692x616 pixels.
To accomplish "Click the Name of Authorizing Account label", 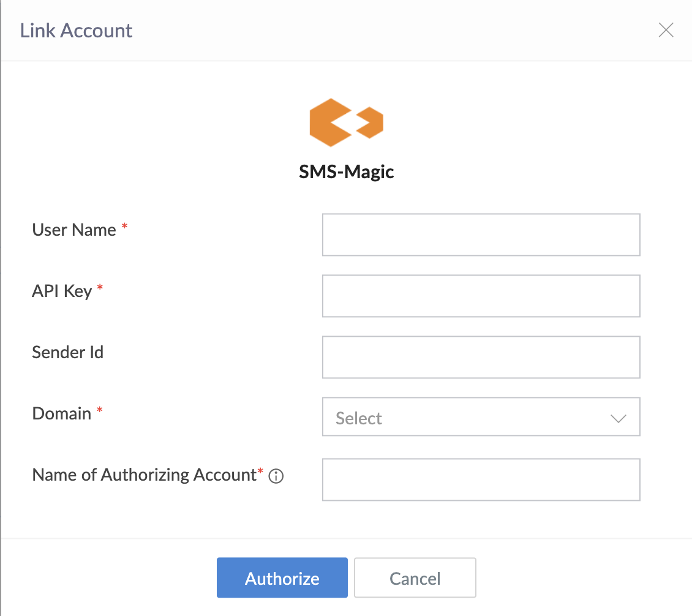I will [143, 475].
